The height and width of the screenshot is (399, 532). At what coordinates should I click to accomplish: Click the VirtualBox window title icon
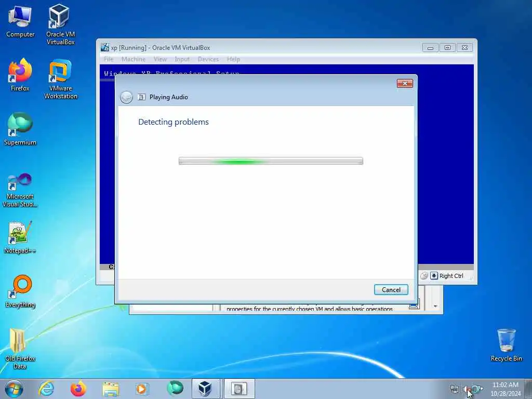pyautogui.click(x=105, y=47)
